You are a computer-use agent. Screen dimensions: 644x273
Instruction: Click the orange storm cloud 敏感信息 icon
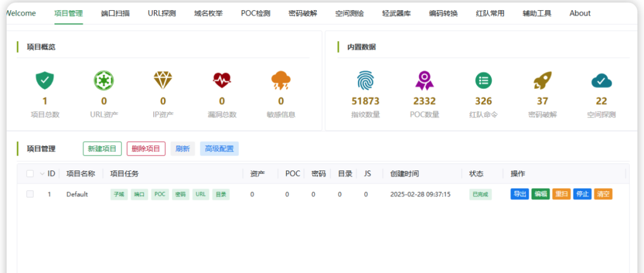[x=281, y=80]
